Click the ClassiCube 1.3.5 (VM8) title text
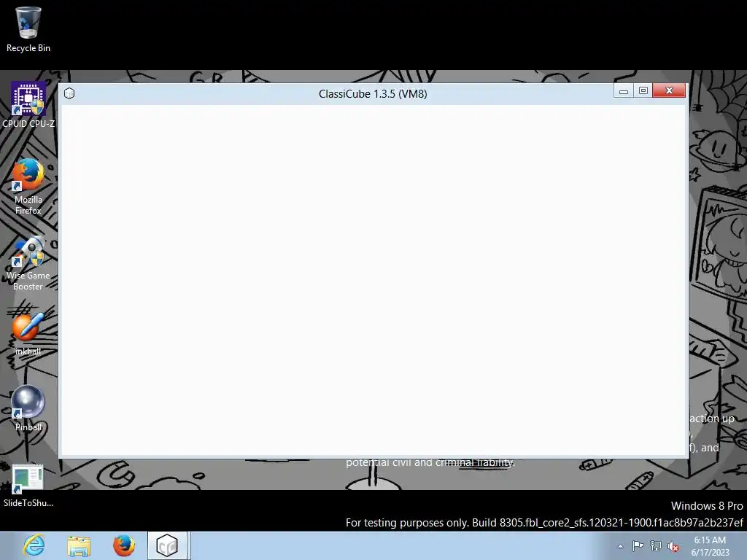The height and width of the screenshot is (560, 747). click(x=373, y=94)
